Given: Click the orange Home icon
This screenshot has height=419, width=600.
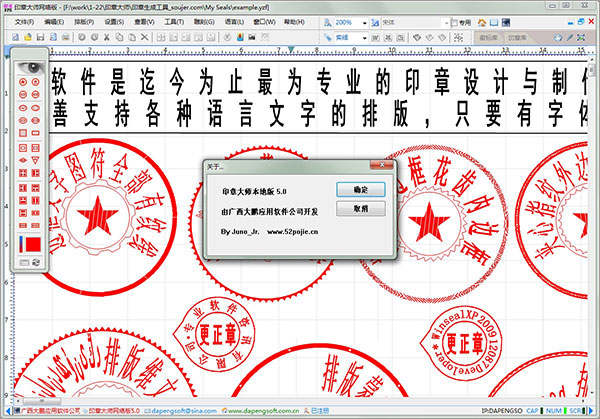Looking at the screenshot, I should (x=482, y=23).
